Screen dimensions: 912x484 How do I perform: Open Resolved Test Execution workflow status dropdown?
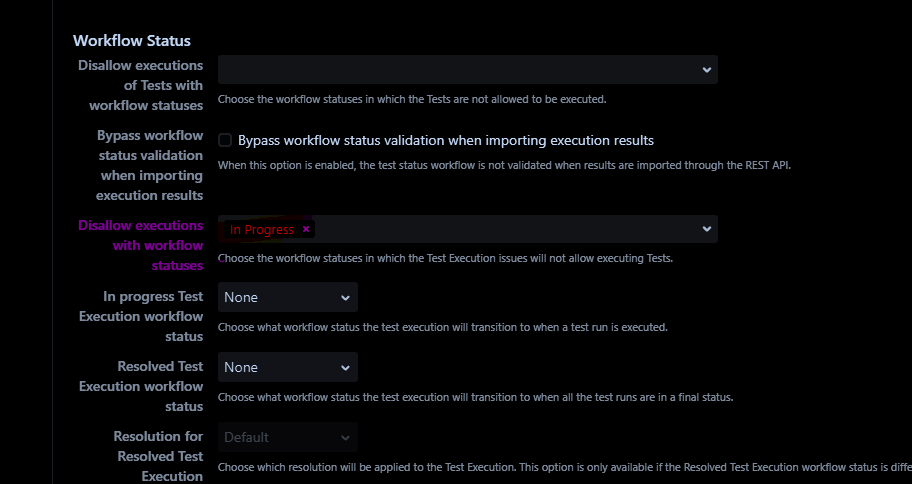(x=287, y=367)
